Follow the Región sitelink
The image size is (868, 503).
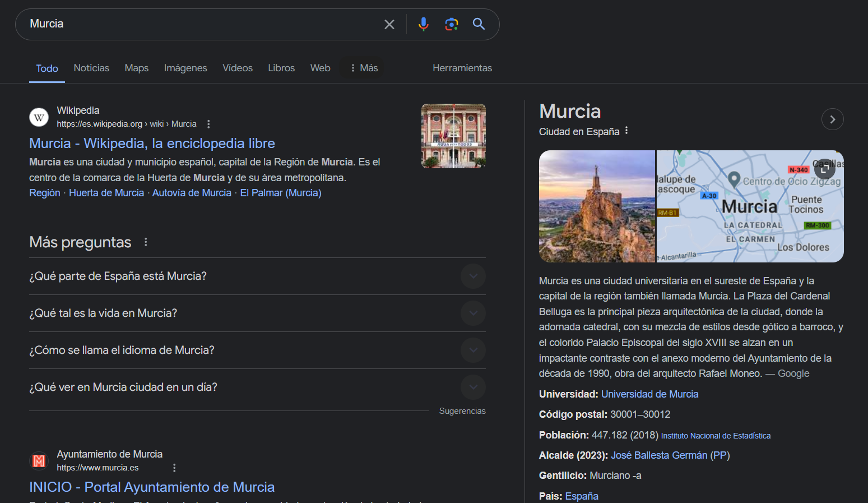point(45,193)
